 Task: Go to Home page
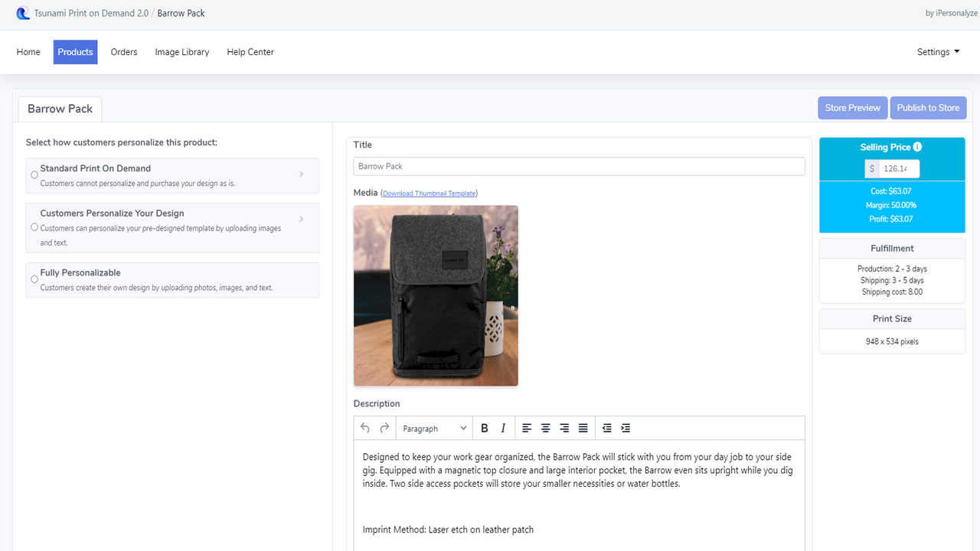(x=28, y=52)
